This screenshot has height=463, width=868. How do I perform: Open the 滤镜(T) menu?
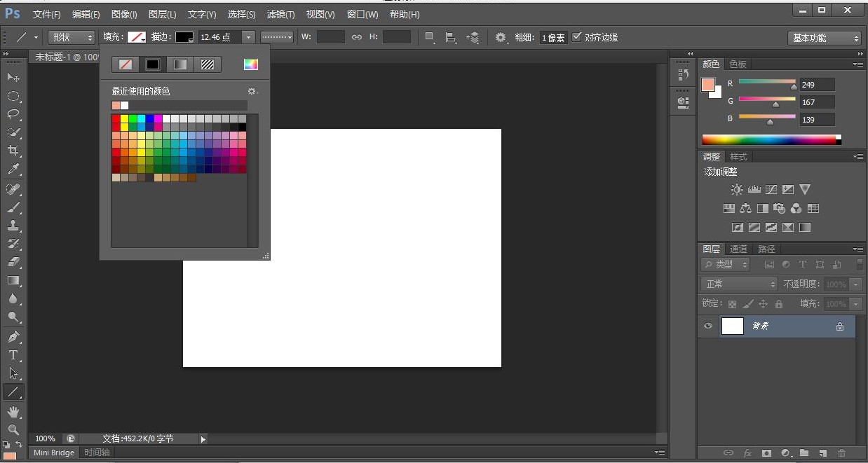(281, 14)
